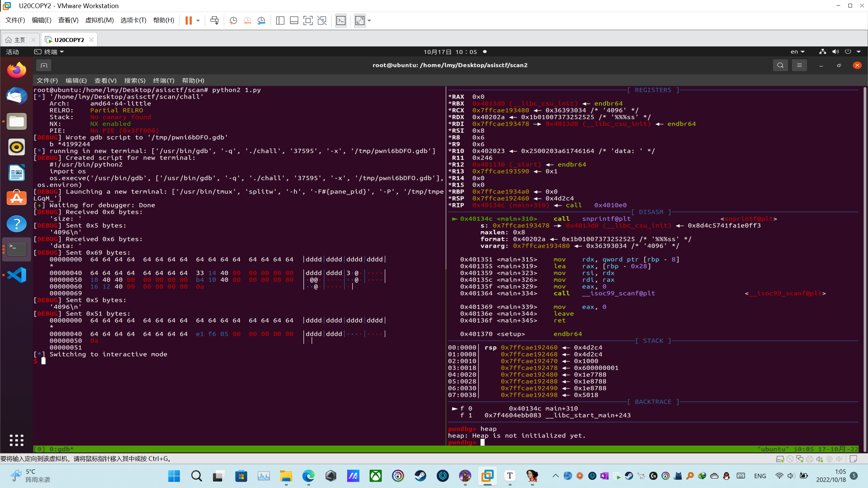This screenshot has width=868, height=488.
Task: Open VMware 文件(F) menu
Action: coord(15,20)
